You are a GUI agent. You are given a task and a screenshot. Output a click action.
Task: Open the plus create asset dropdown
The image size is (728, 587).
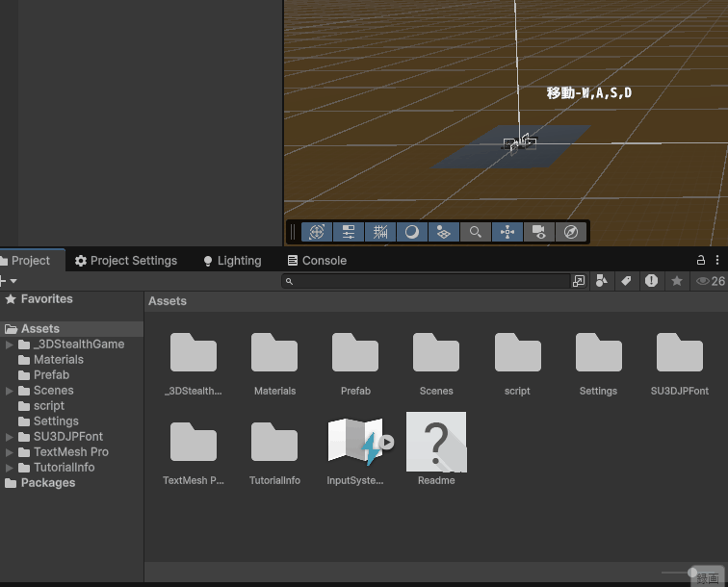[8, 281]
